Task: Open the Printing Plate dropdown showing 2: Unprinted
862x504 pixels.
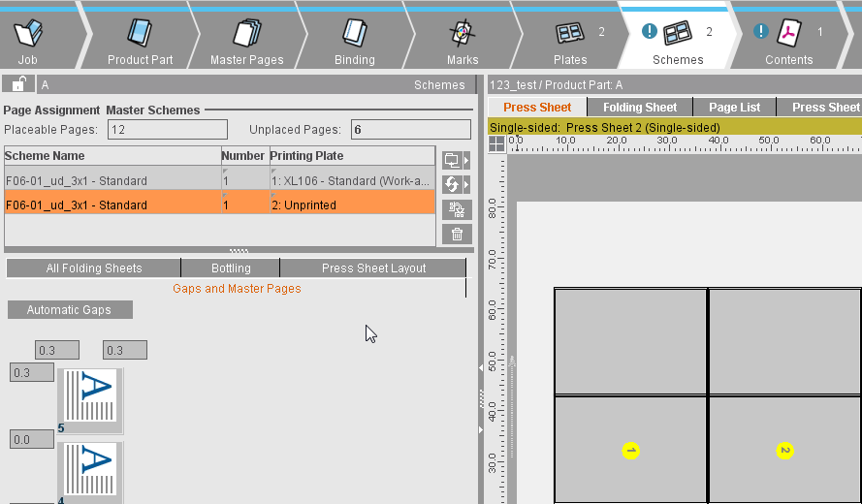Action: (x=351, y=205)
